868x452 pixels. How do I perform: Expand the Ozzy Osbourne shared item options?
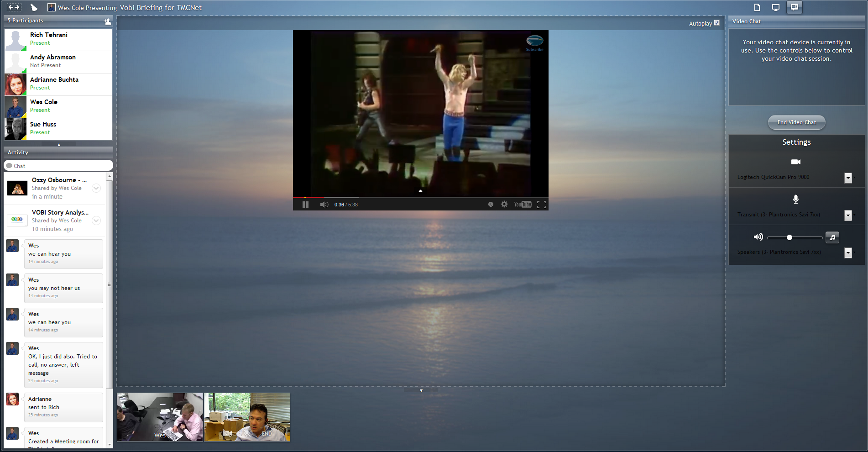pyautogui.click(x=96, y=188)
